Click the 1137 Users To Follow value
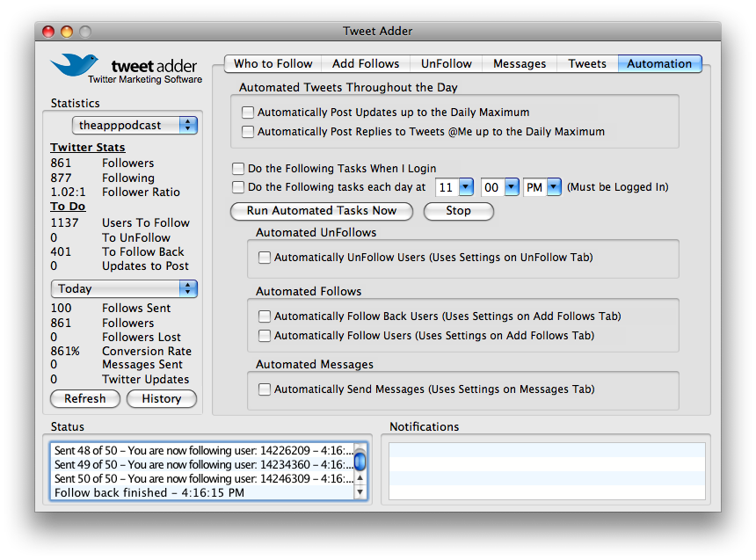The width and height of the screenshot is (756, 560). tap(64, 222)
